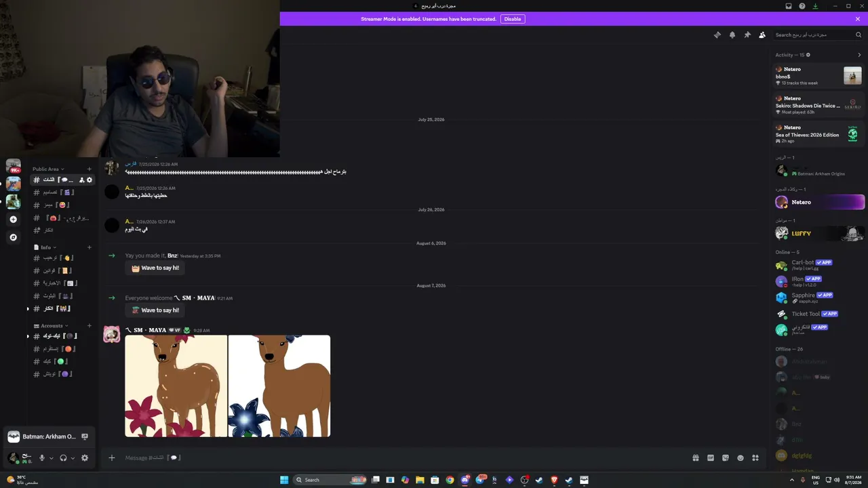The image size is (868, 488).
Task: Open IRon bot member profile
Action: [x=819, y=281]
